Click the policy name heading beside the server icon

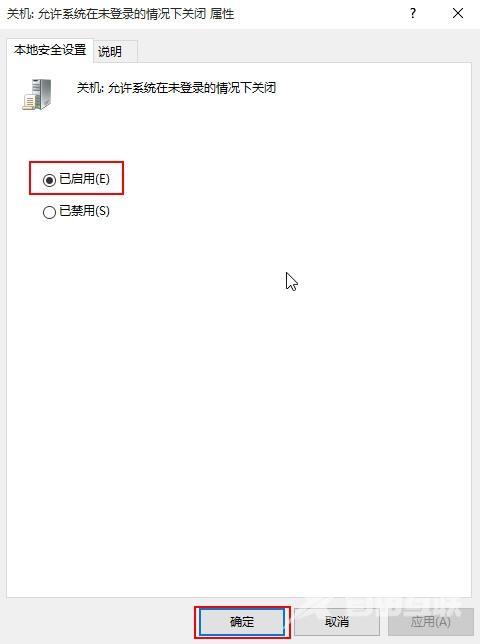[x=176, y=88]
